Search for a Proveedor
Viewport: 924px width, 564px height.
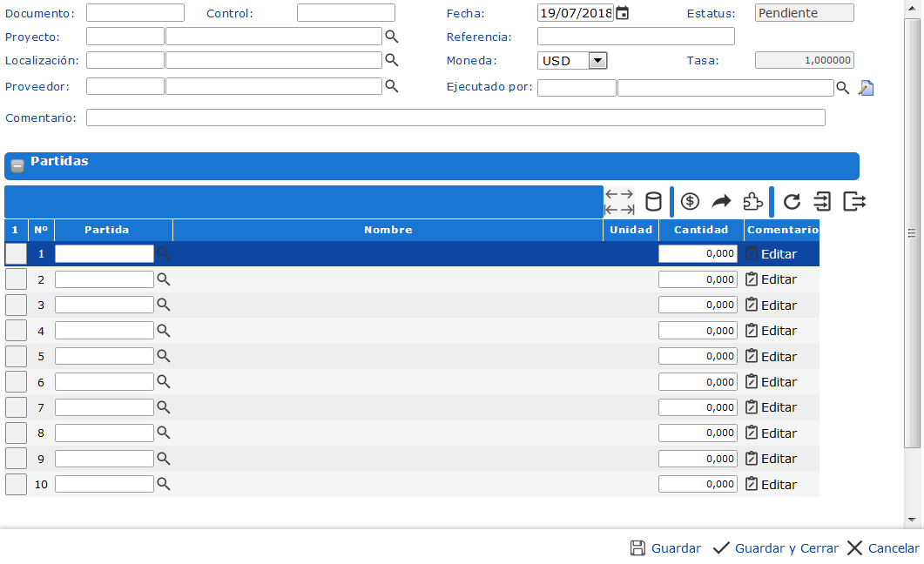(392, 86)
